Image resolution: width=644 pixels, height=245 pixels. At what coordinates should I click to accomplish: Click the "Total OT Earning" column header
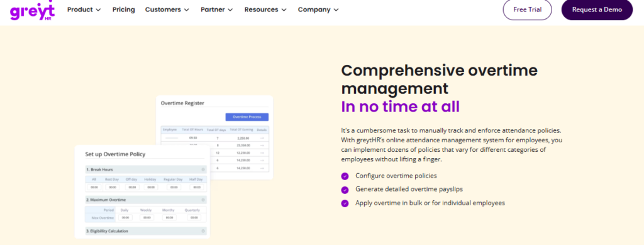click(241, 130)
